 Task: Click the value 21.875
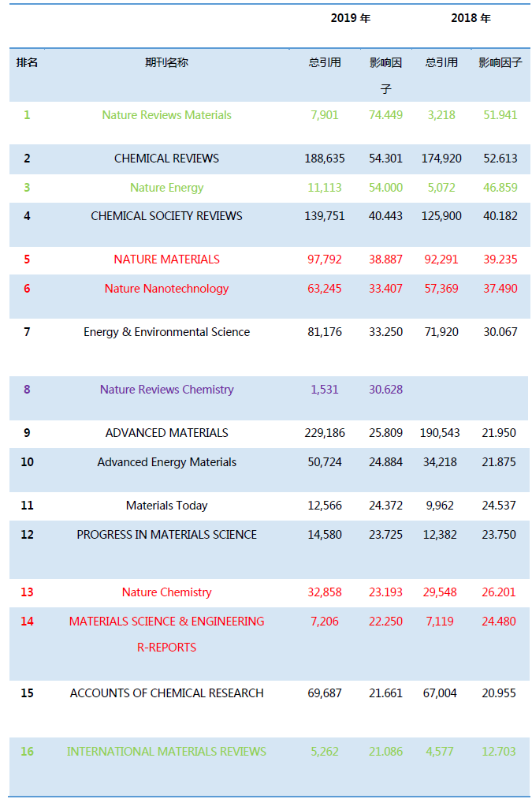pos(498,462)
